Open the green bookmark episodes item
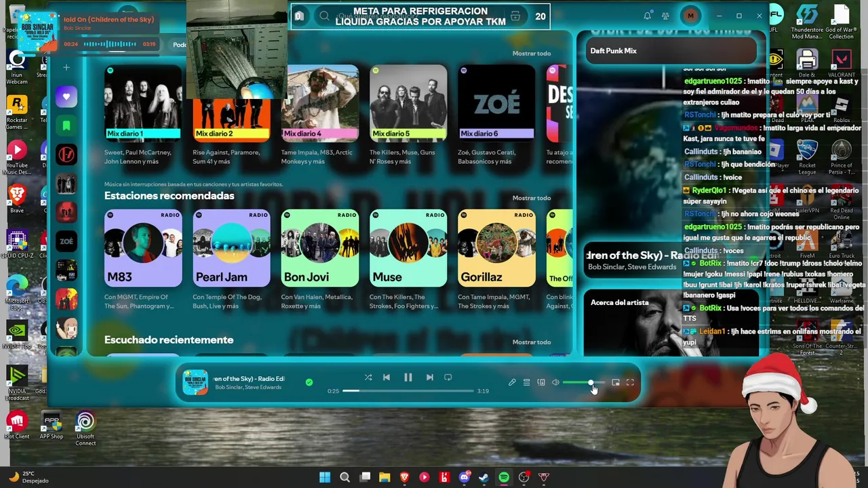Image resolution: width=868 pixels, height=488 pixels. pyautogui.click(x=66, y=125)
